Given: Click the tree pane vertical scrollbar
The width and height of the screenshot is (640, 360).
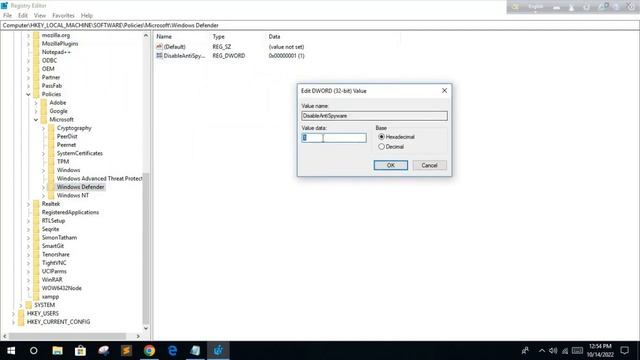Looking at the screenshot, I should coord(146,248).
